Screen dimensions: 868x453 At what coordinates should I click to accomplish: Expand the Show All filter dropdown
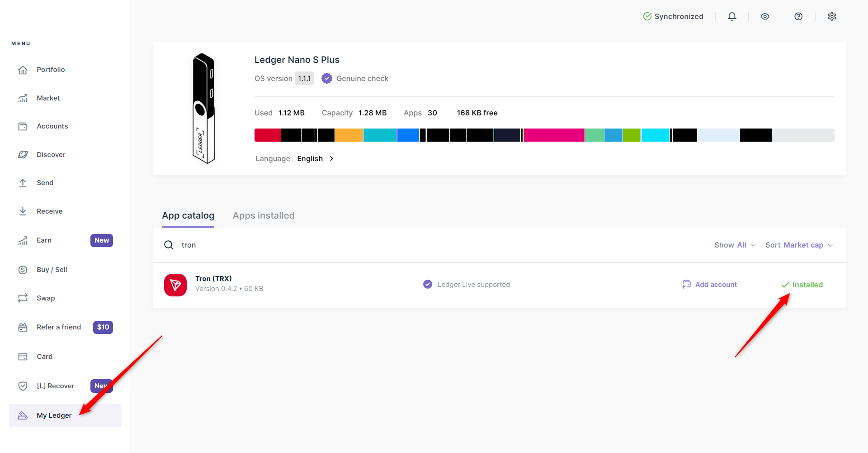(735, 245)
